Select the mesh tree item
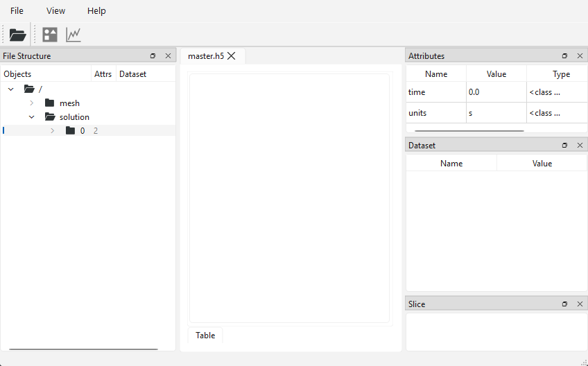Screen dimensions: 588x366 (x=70, y=103)
